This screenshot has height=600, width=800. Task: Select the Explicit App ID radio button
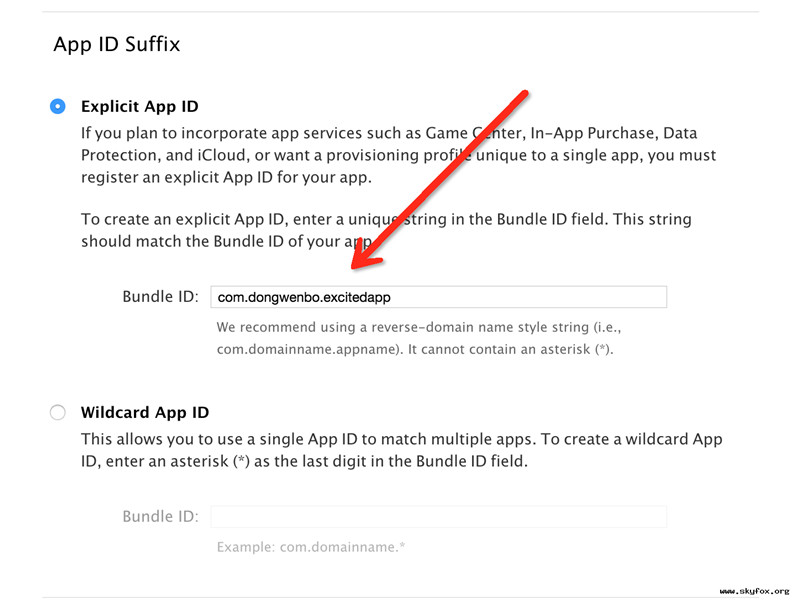(x=58, y=107)
